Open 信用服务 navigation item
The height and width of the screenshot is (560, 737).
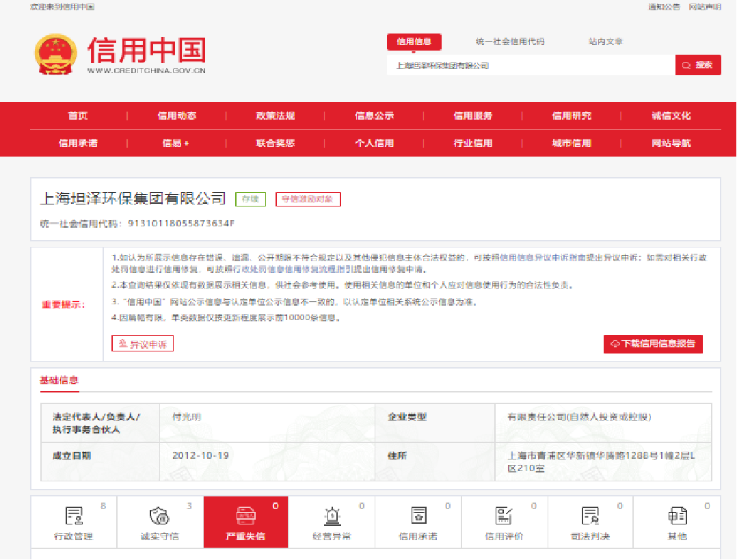pyautogui.click(x=473, y=116)
